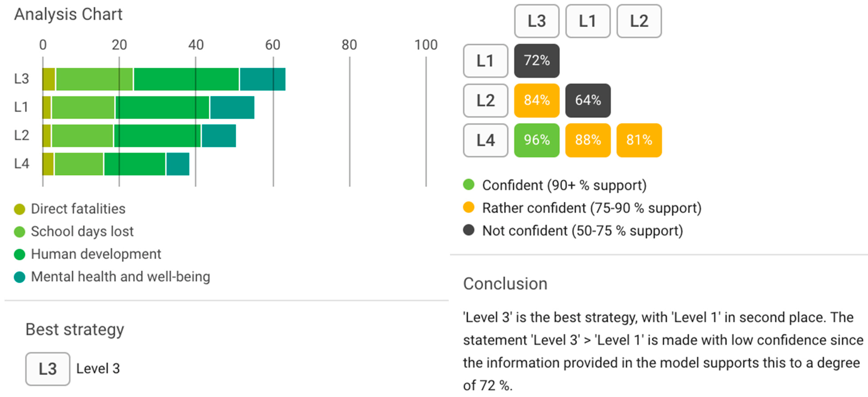Click the Confident legend green dot
Image resolution: width=868 pixels, height=397 pixels.
point(468,185)
